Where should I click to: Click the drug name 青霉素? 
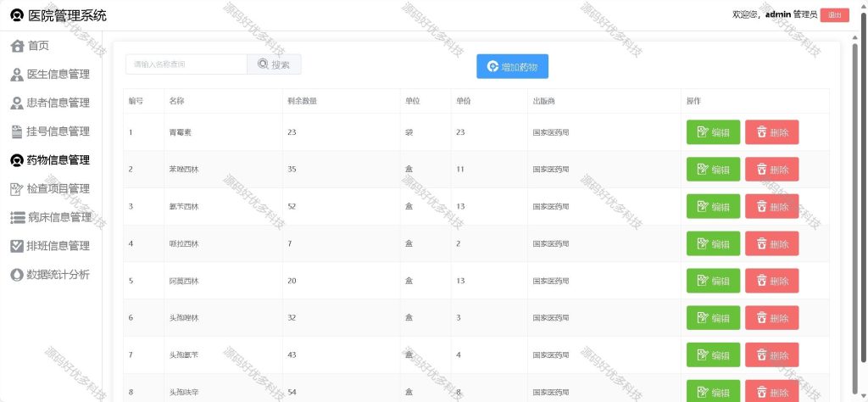(x=181, y=132)
